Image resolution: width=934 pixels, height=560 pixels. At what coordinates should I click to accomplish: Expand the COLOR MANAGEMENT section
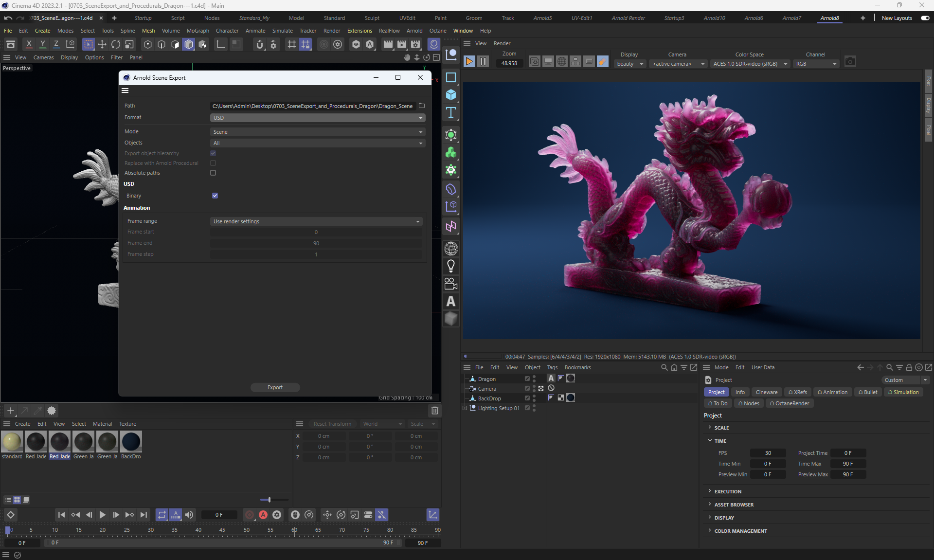pos(740,531)
